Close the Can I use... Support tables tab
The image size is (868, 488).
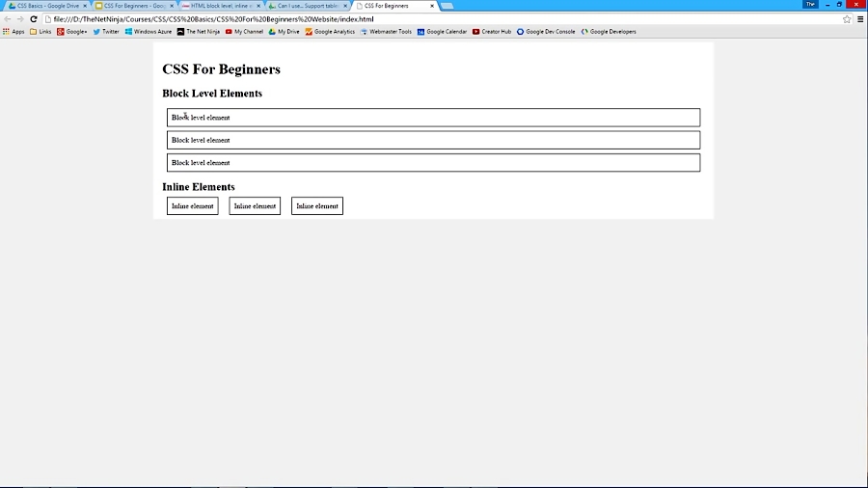click(x=345, y=6)
